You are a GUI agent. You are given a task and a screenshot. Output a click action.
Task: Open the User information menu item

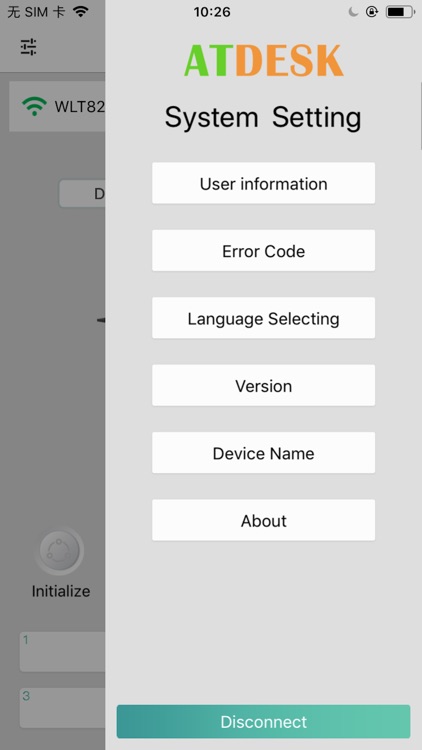click(263, 183)
